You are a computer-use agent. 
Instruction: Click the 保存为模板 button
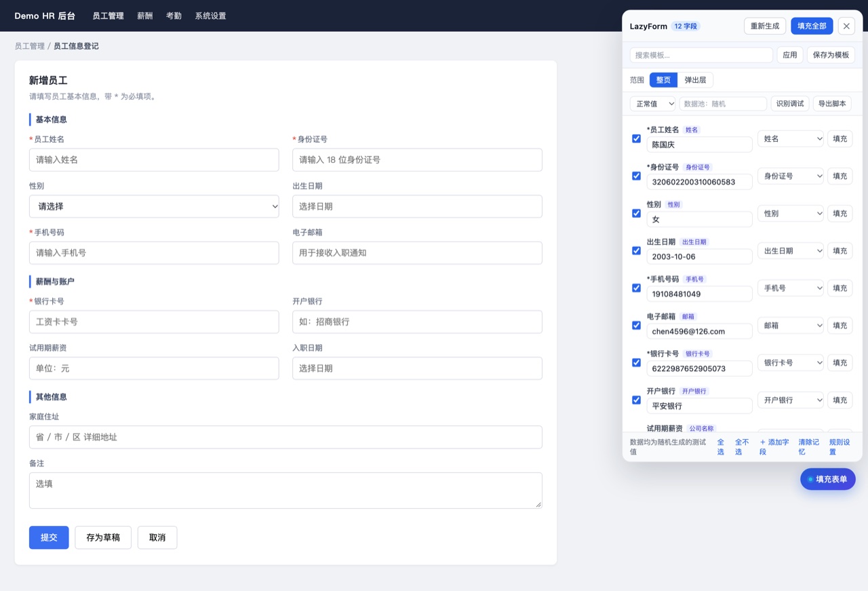coord(831,55)
